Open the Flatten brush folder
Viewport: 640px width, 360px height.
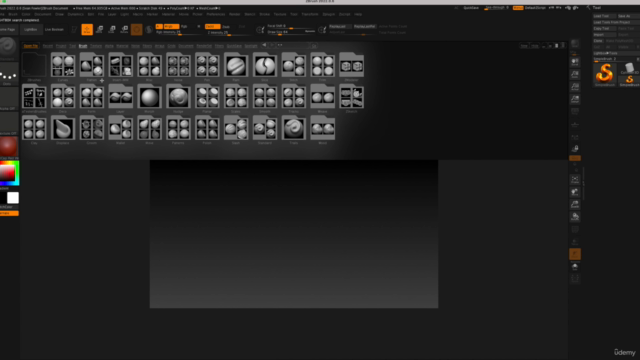[x=92, y=65]
